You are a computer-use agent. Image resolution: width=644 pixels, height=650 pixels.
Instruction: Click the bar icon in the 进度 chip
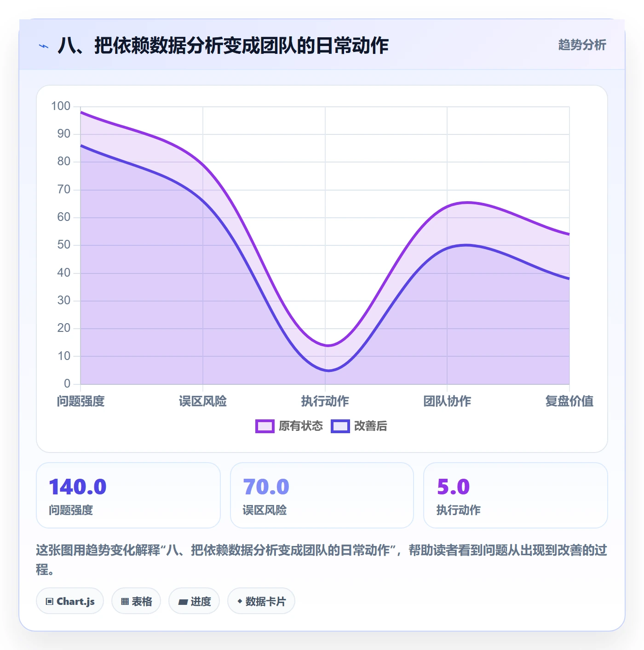click(183, 602)
